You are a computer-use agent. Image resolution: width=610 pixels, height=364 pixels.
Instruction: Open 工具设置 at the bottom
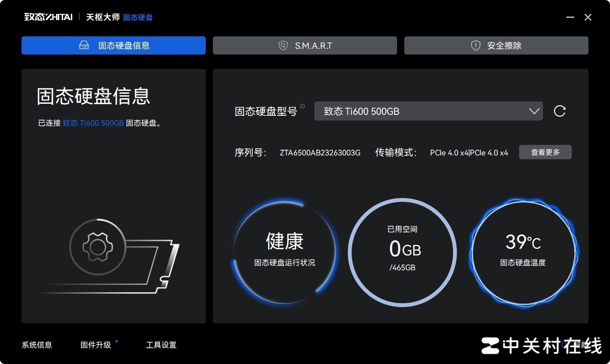161,345
